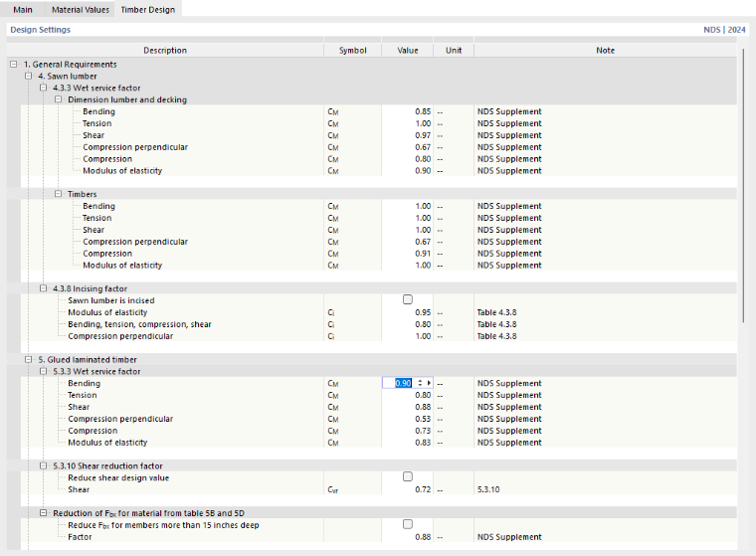Select the Timbers Shear row label

click(x=94, y=230)
